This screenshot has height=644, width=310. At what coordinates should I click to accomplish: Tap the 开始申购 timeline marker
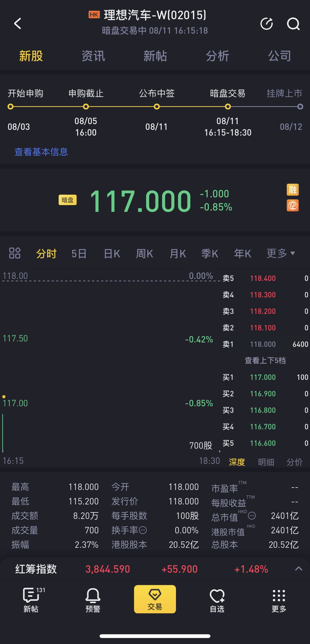11,107
